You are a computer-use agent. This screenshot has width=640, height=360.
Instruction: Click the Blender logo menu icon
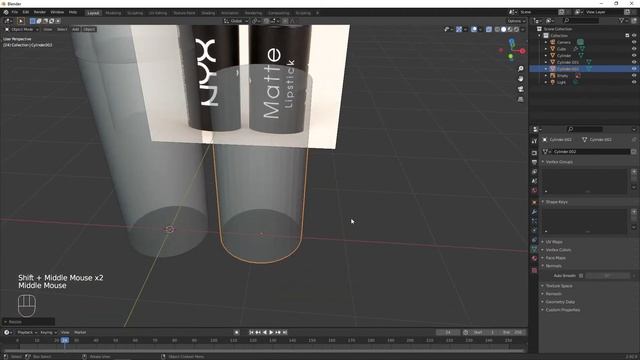[x=6, y=12]
